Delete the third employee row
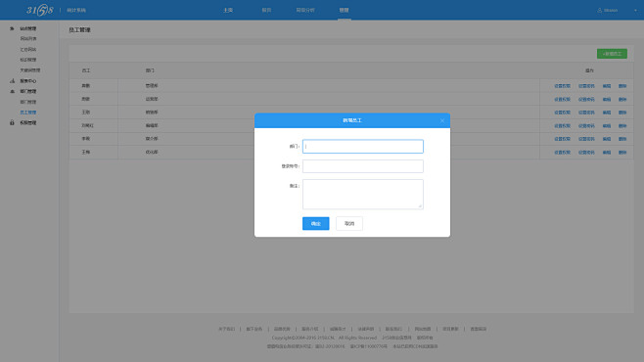The height and width of the screenshot is (362, 644). 622,113
